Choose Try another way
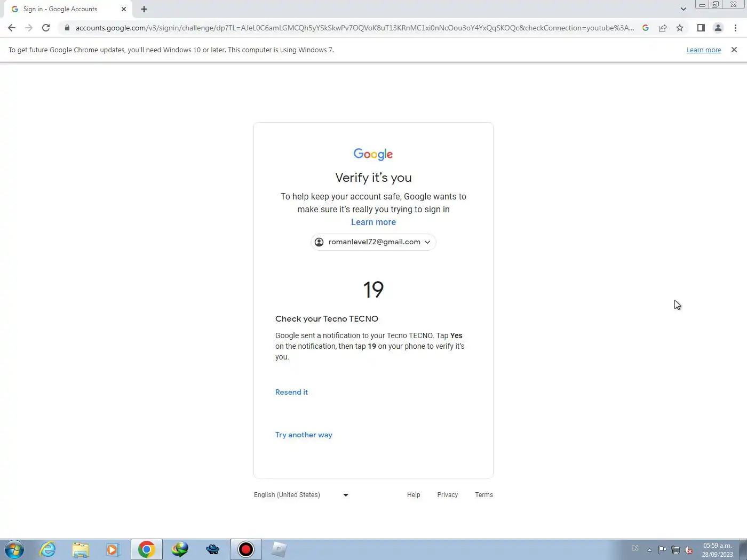Image resolution: width=747 pixels, height=560 pixels. pyautogui.click(x=304, y=435)
